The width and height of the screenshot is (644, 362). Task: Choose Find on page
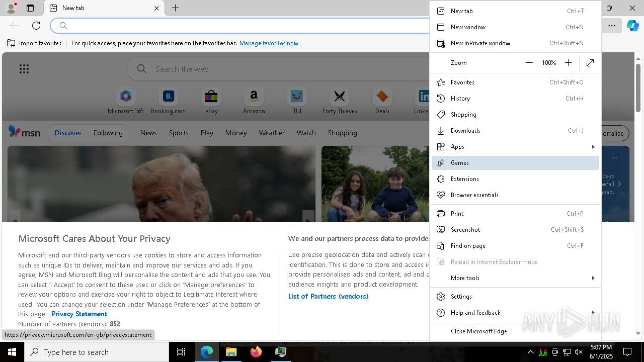515,246
